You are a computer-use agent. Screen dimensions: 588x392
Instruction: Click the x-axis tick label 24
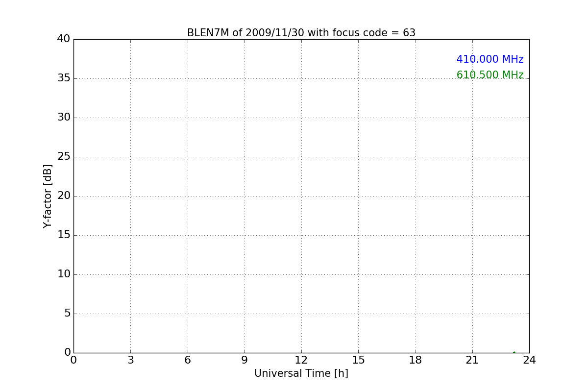click(x=529, y=360)
